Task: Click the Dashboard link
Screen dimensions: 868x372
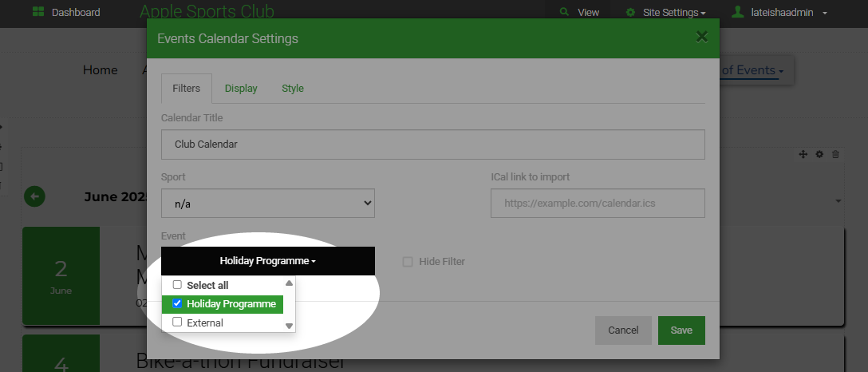Action: pos(76,12)
